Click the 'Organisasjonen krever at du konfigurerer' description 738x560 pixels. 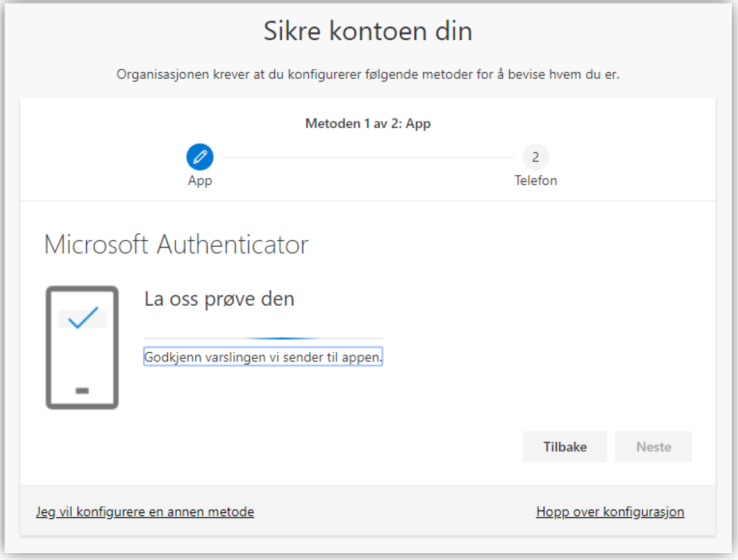(368, 75)
